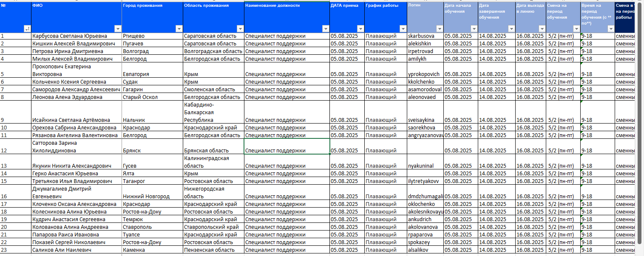Click the login cell skarbusova

coord(425,36)
